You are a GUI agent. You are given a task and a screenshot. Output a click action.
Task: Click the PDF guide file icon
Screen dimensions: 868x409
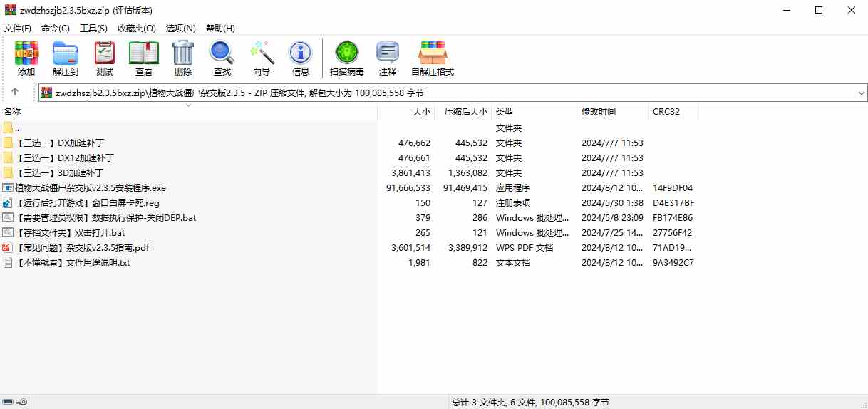(x=8, y=248)
